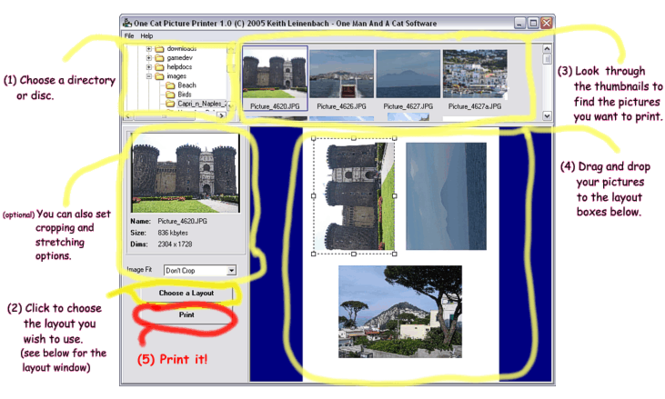The image size is (665, 399).
Task: Click the Choose a Layout button
Action: 186,293
